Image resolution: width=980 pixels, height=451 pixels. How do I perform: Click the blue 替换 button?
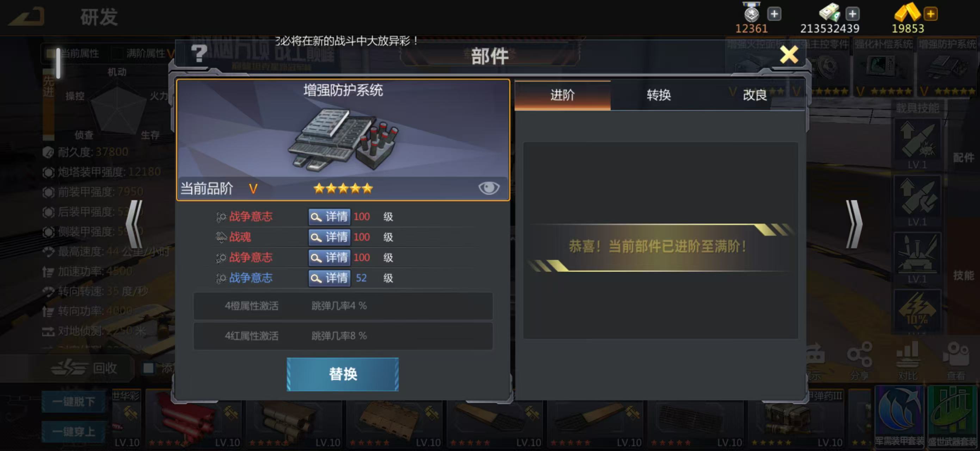343,374
